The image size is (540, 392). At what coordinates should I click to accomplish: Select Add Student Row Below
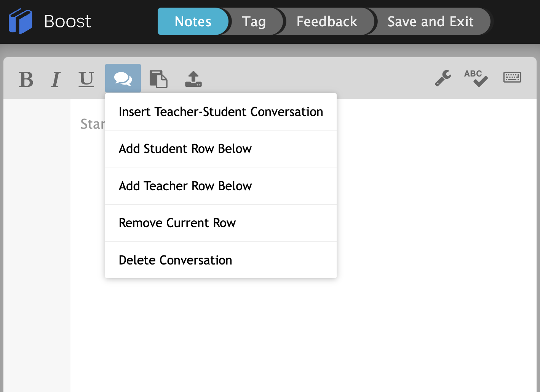(x=221, y=149)
